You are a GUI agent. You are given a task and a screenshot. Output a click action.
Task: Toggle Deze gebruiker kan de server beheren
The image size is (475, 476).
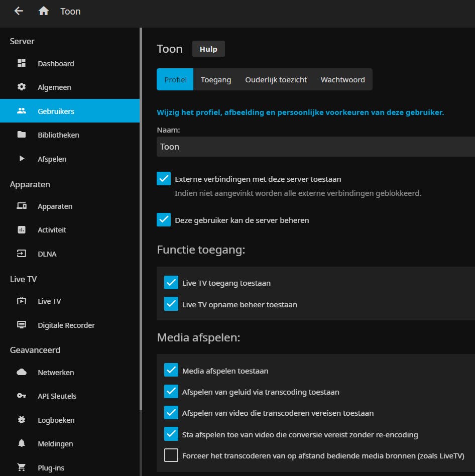click(164, 220)
